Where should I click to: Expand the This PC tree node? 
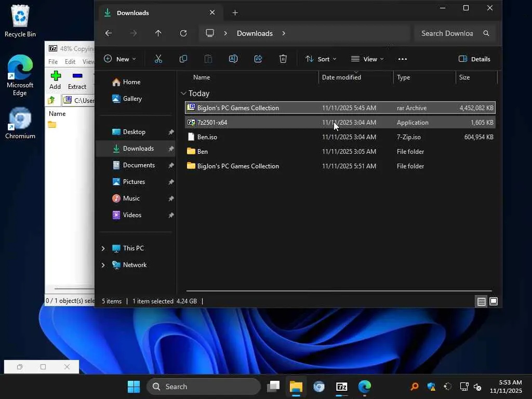pyautogui.click(x=103, y=248)
